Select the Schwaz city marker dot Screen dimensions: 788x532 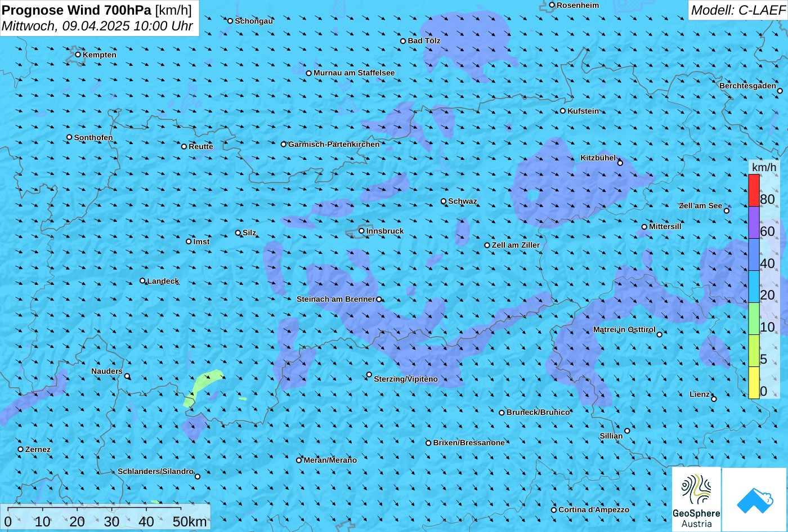pos(444,201)
